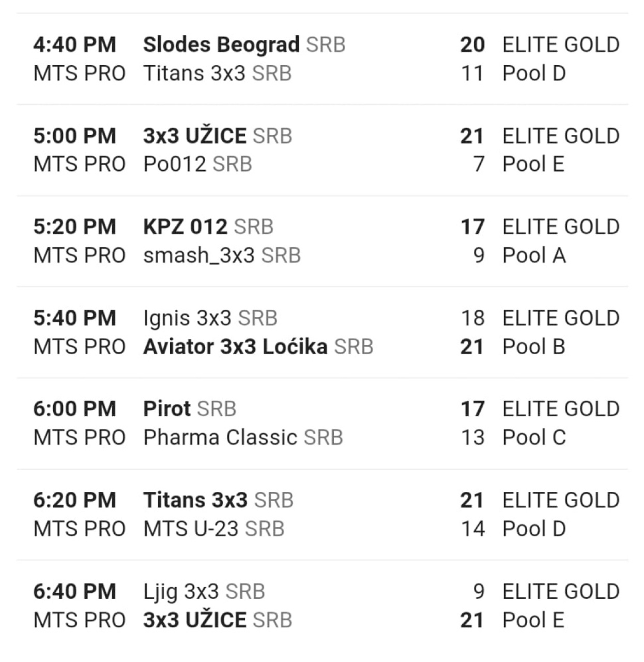The height and width of the screenshot is (662, 644).
Task: Open Aviator 3x3 Loćika team page
Action: click(235, 347)
